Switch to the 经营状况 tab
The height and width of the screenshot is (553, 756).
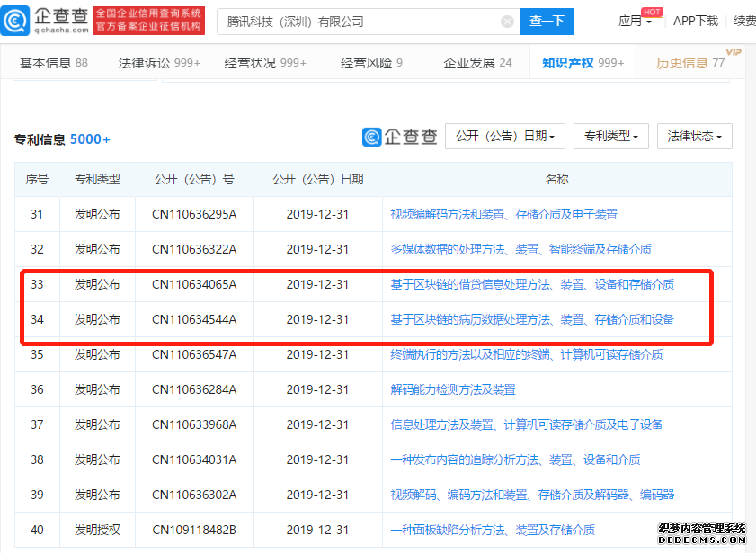(265, 63)
